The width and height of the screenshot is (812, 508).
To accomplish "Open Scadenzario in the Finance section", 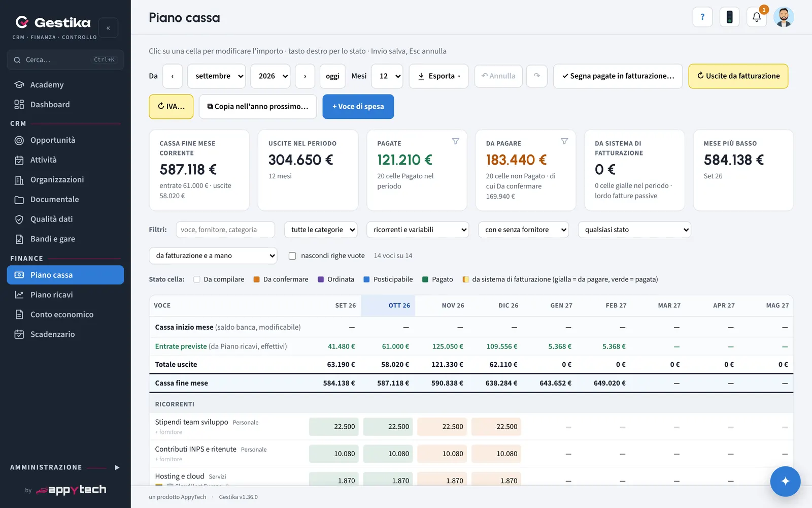I will tap(65, 334).
